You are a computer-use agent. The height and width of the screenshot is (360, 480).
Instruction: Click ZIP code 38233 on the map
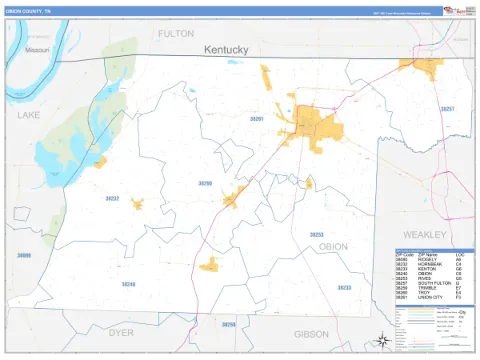coord(344,288)
